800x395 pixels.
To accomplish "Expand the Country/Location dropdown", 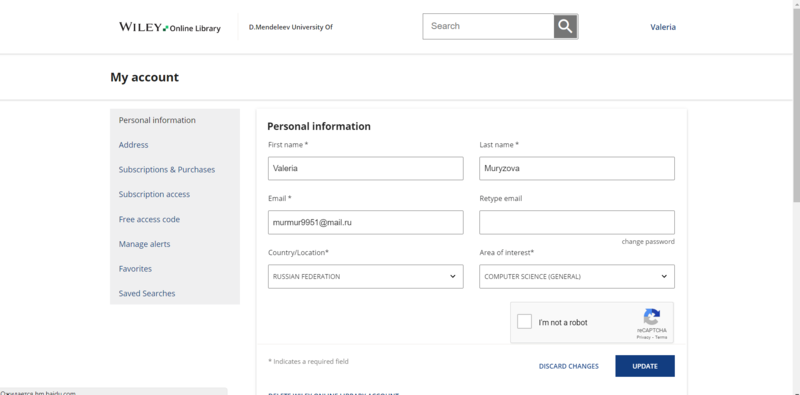I will (365, 277).
